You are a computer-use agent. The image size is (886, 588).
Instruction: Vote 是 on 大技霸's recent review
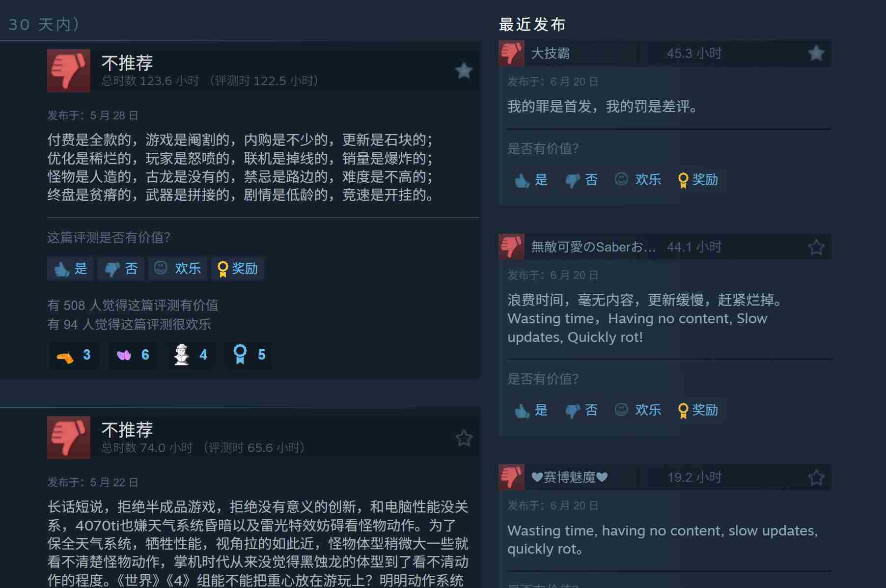pos(531,180)
